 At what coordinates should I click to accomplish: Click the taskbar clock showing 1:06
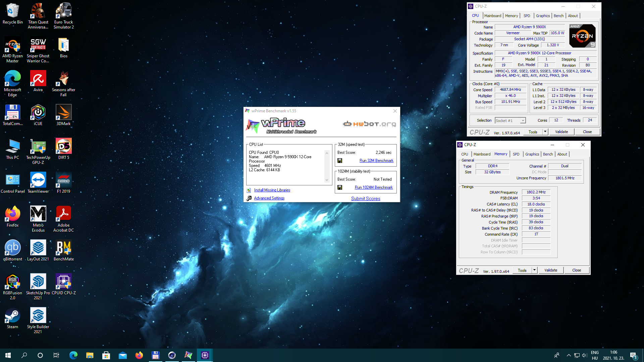(x=613, y=355)
